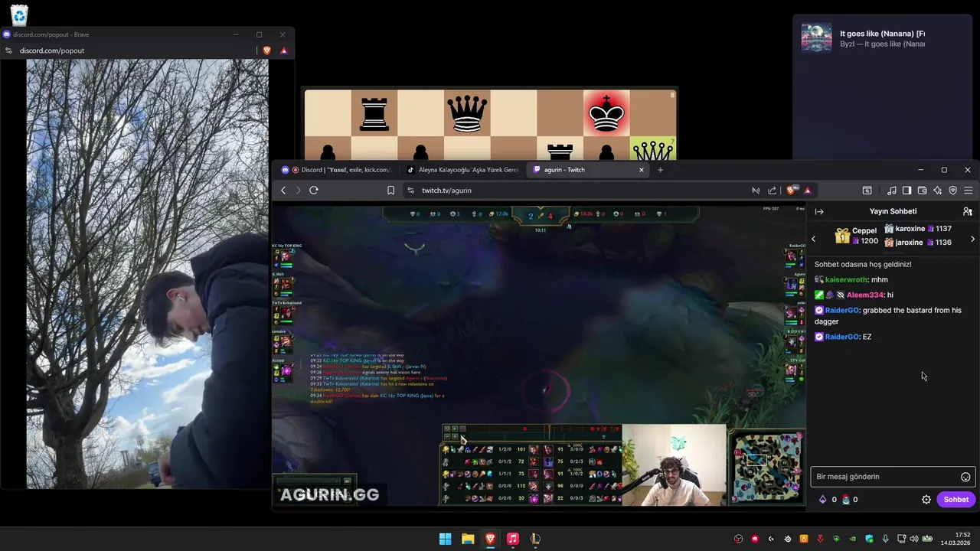The height and width of the screenshot is (551, 980).
Task: Open Apple Music from the taskbar
Action: pos(513,539)
